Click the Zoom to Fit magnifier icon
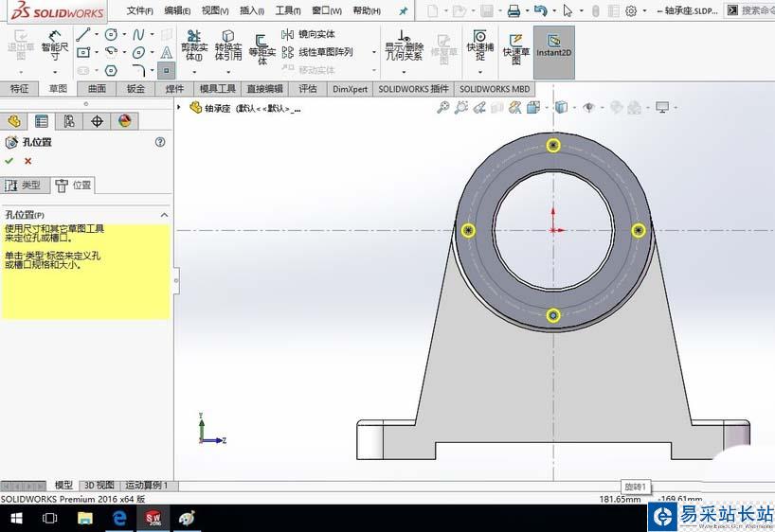Viewport: 775px width, 532px height. [x=442, y=108]
